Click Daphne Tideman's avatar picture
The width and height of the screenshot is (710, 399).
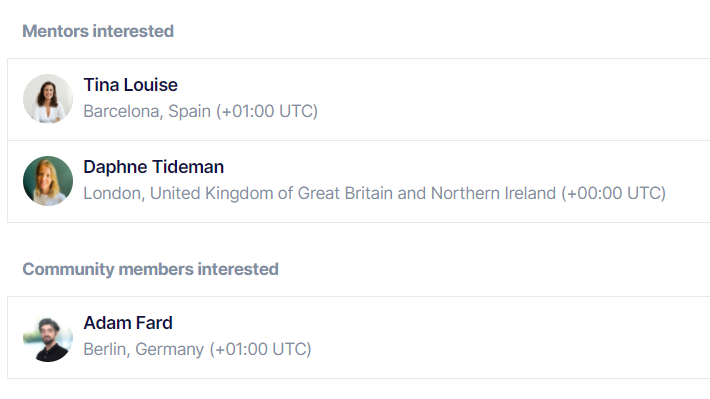pos(48,181)
